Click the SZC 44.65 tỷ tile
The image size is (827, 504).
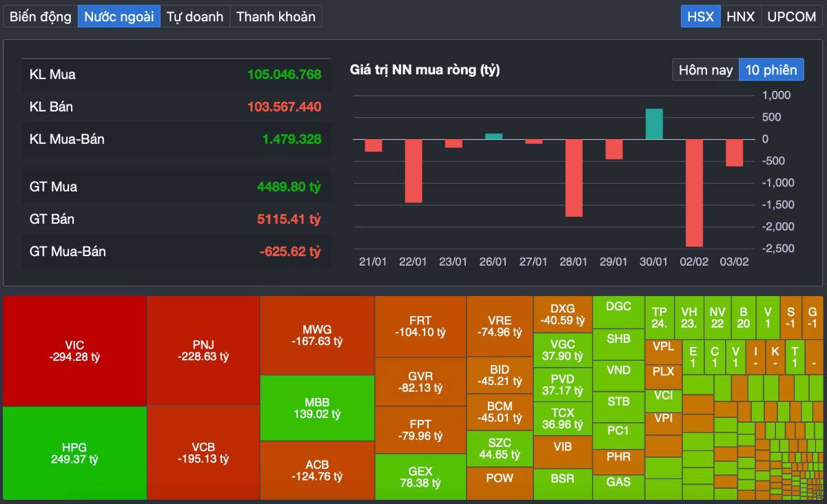[500, 449]
